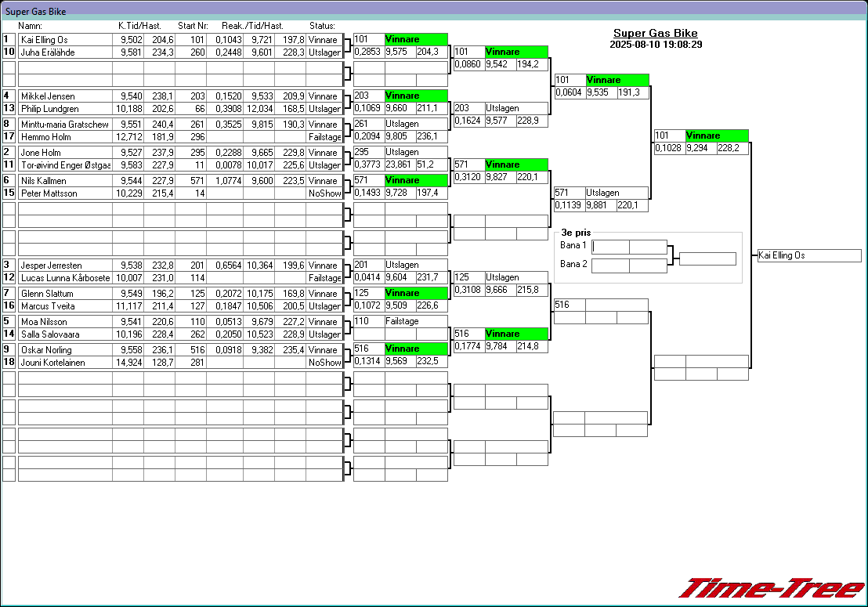This screenshot has width=868, height=607.
Task: Click Tor-øivind Enger's time value 23,861
Action: pyautogui.click(x=400, y=164)
